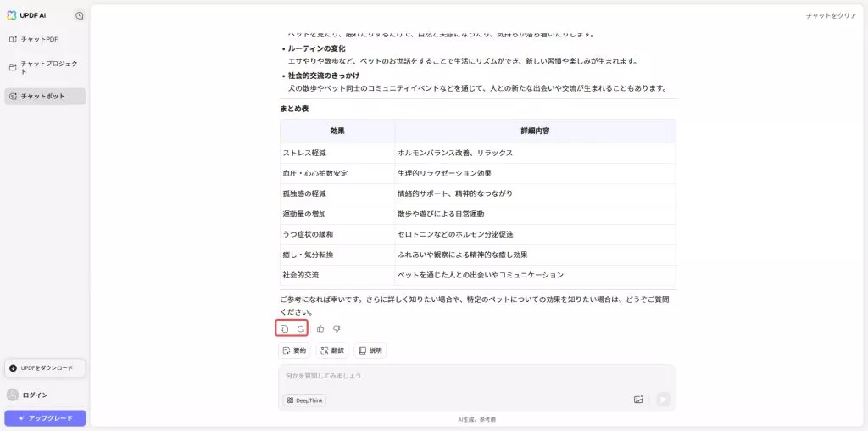The height and width of the screenshot is (431, 868).
Task: Give thumbs down to response
Action: (x=337, y=328)
